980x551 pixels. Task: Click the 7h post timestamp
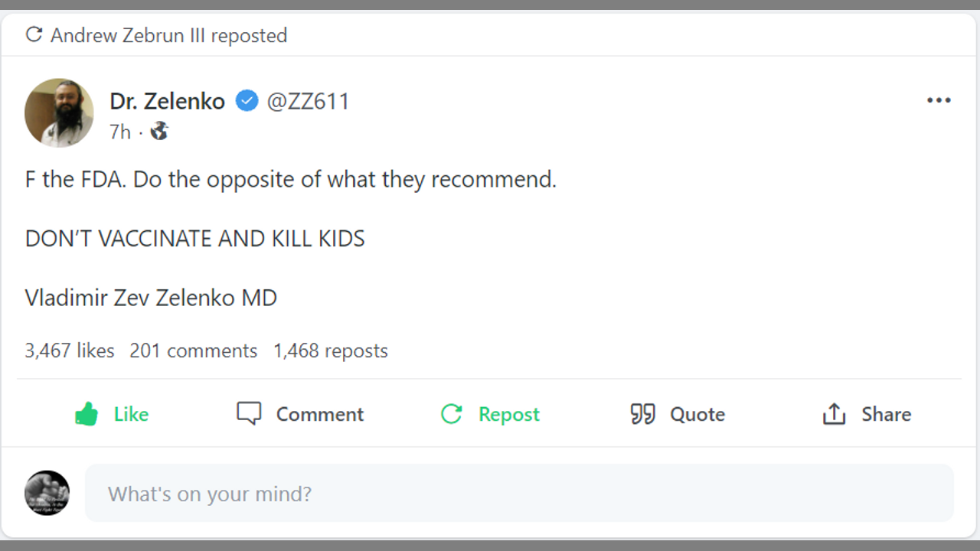pos(120,132)
